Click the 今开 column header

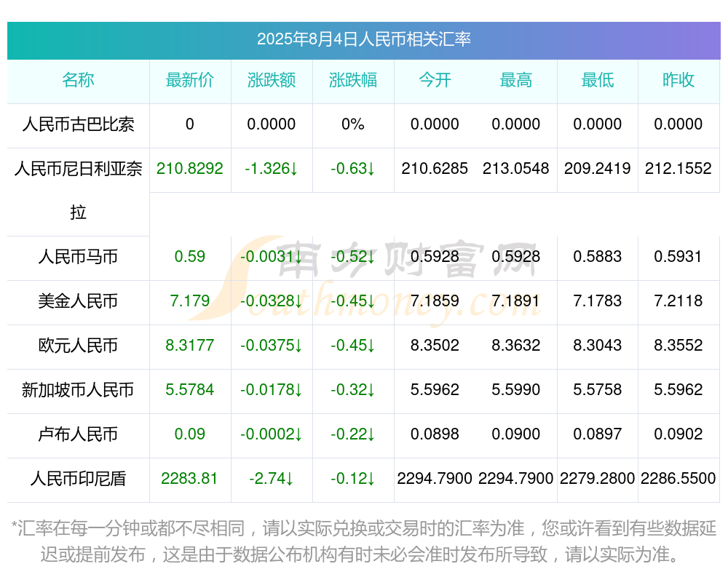click(x=435, y=80)
